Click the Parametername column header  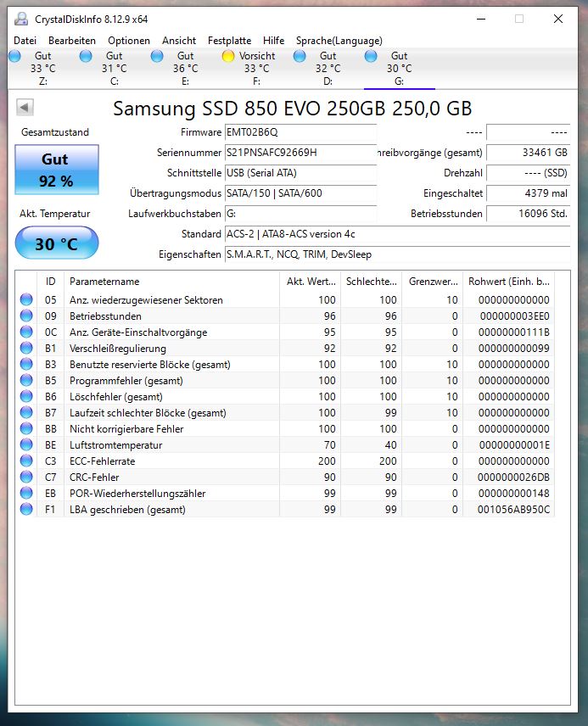171,282
